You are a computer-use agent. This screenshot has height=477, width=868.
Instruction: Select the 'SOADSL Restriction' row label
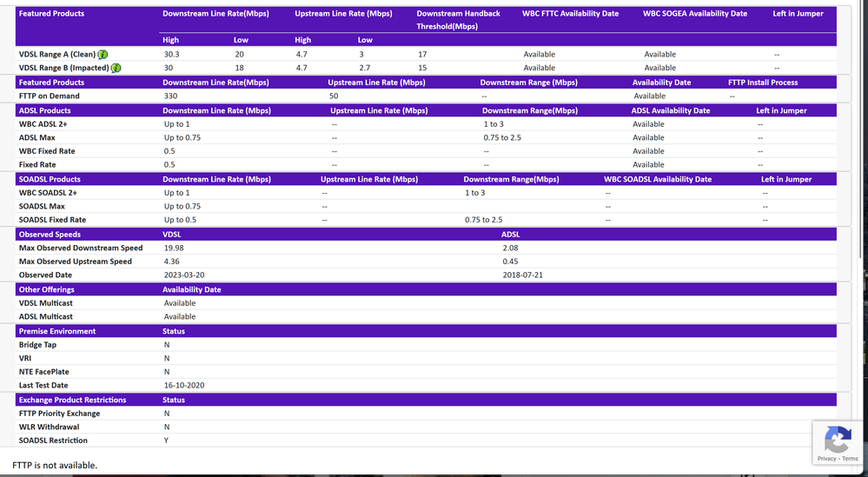pos(53,441)
